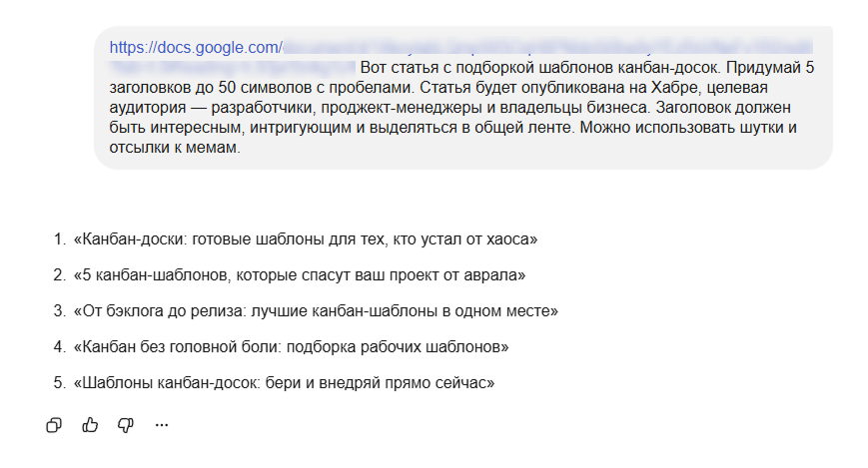Viewport: 868px width, 468px height.
Task: Click the list number 2 marker
Action: click(58, 274)
